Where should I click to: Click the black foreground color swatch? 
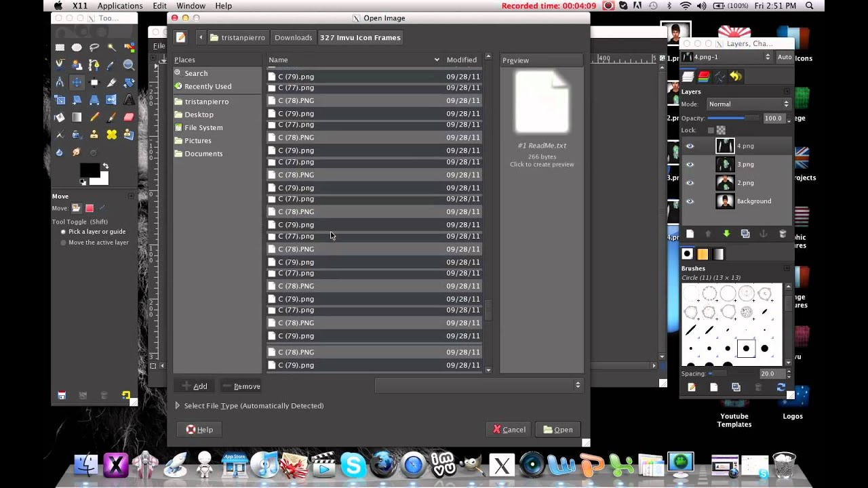89,171
